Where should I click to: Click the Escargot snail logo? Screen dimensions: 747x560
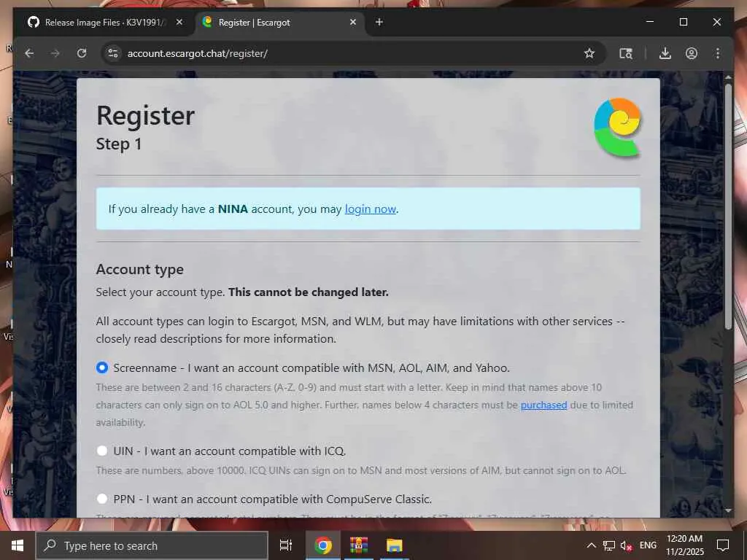[x=617, y=127]
